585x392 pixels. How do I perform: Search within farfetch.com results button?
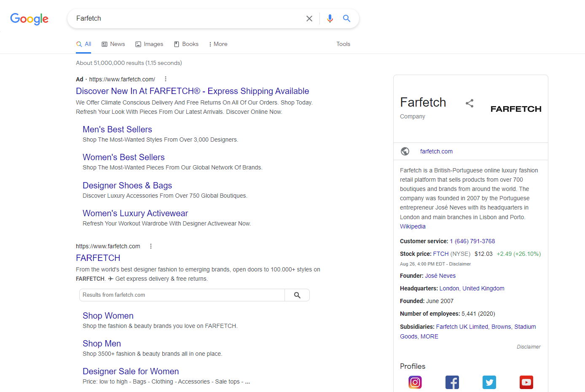coord(297,295)
